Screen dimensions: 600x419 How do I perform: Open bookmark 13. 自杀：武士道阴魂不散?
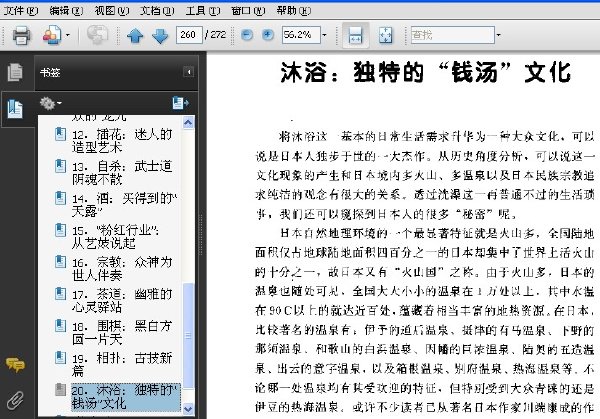[122, 173]
